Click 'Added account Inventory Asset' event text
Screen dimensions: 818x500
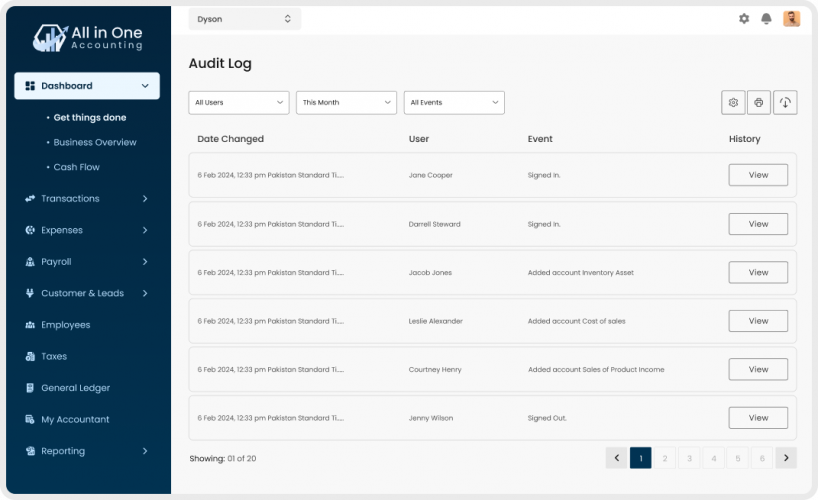click(x=581, y=272)
